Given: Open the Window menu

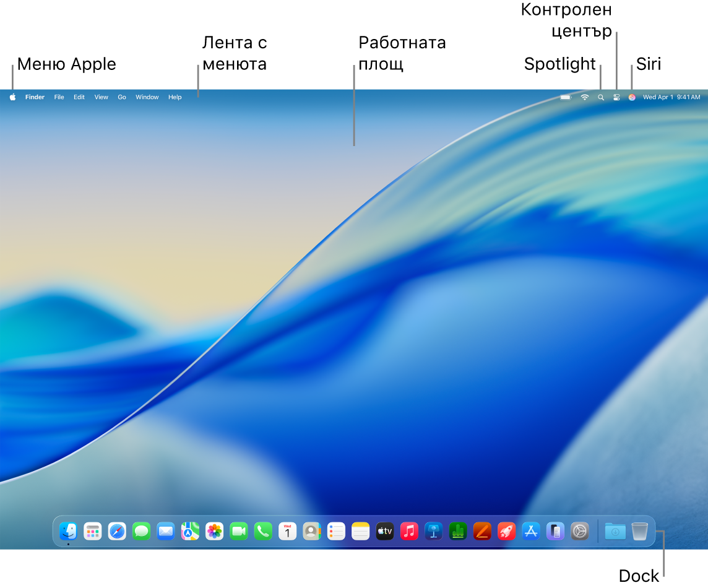Looking at the screenshot, I should click(147, 97).
